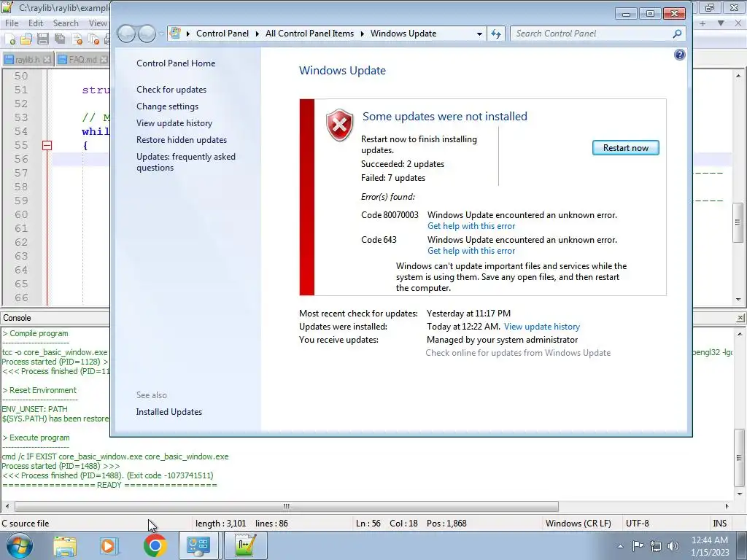
Task: Click the Control Panel icon in the address bar
Action: tap(175, 34)
